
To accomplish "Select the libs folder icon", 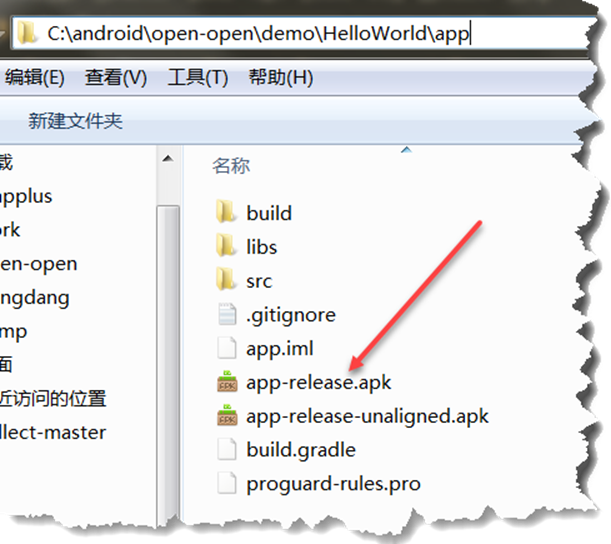I will click(x=226, y=246).
